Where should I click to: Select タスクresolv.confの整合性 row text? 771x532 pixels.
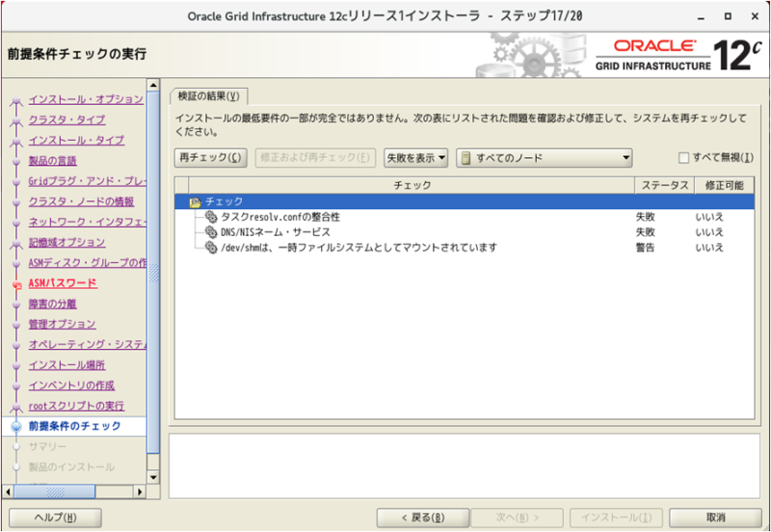point(280,217)
